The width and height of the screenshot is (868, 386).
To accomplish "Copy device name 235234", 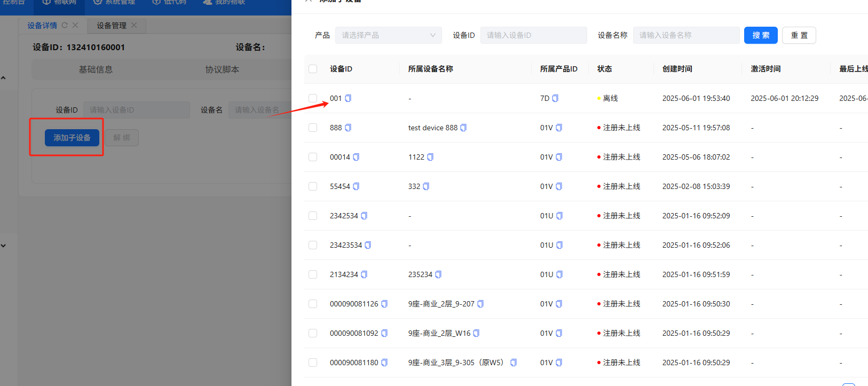I will 438,274.
